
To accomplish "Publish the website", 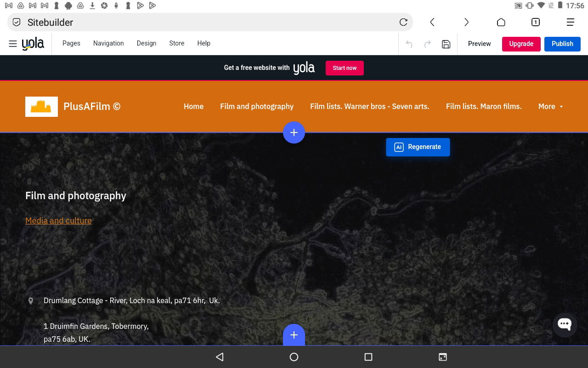I will 562,44.
